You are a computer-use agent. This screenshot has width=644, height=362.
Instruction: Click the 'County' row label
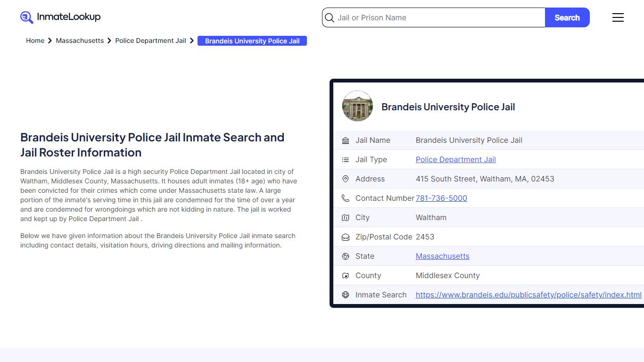coord(368,276)
